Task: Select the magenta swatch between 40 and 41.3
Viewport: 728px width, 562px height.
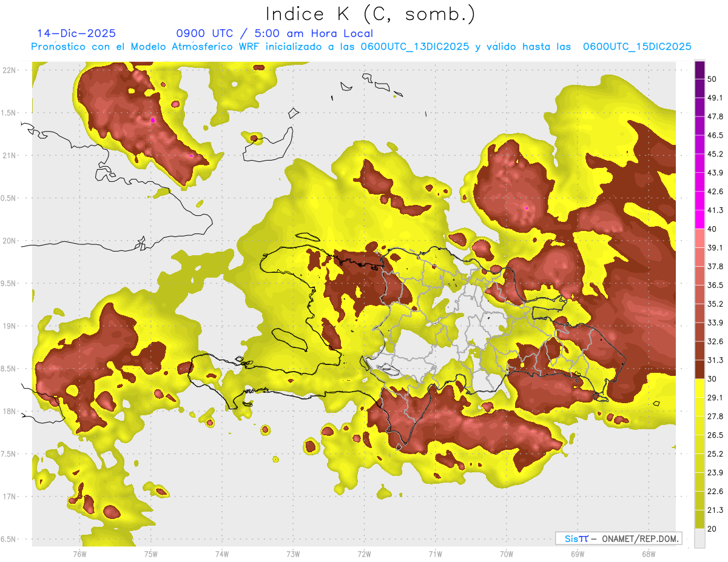Action: (699, 219)
